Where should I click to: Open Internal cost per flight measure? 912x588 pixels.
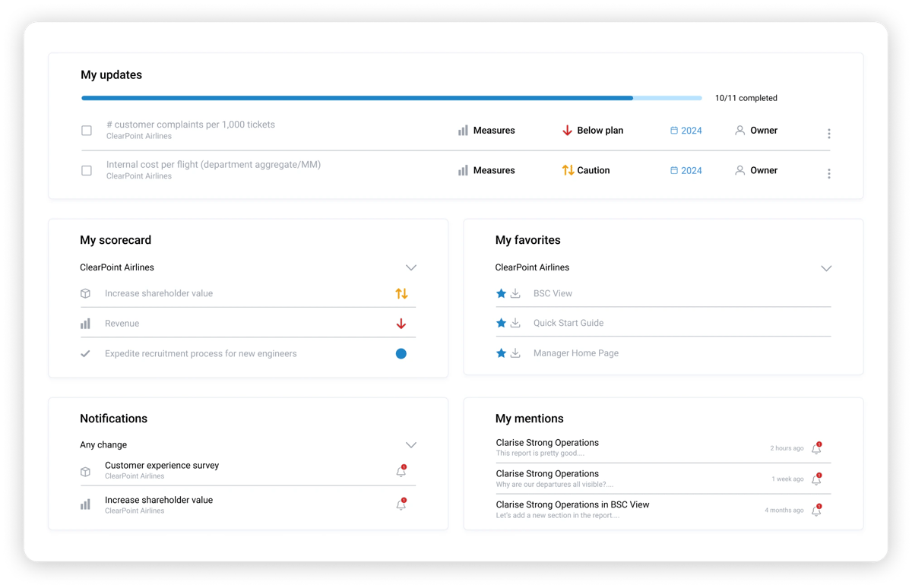tap(214, 165)
